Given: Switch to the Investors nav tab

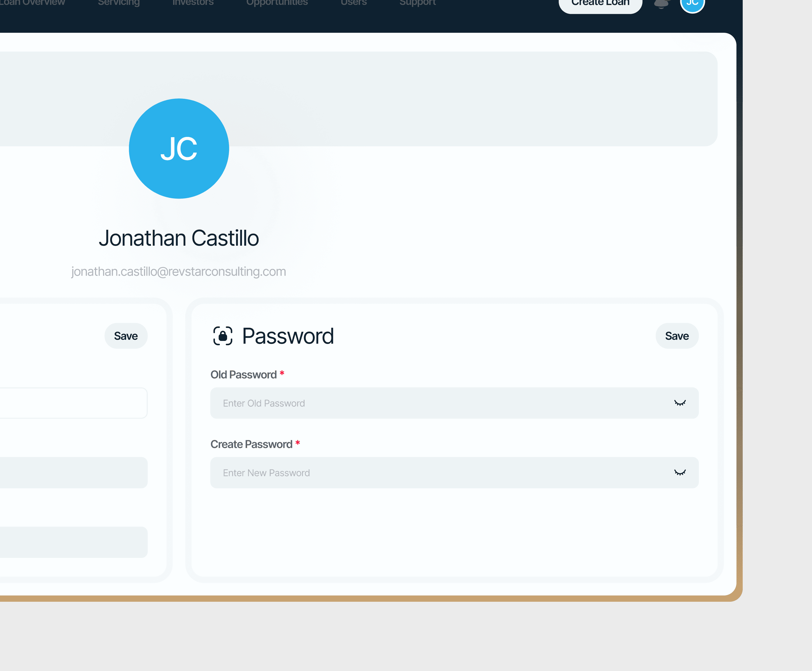Looking at the screenshot, I should click(193, 3).
